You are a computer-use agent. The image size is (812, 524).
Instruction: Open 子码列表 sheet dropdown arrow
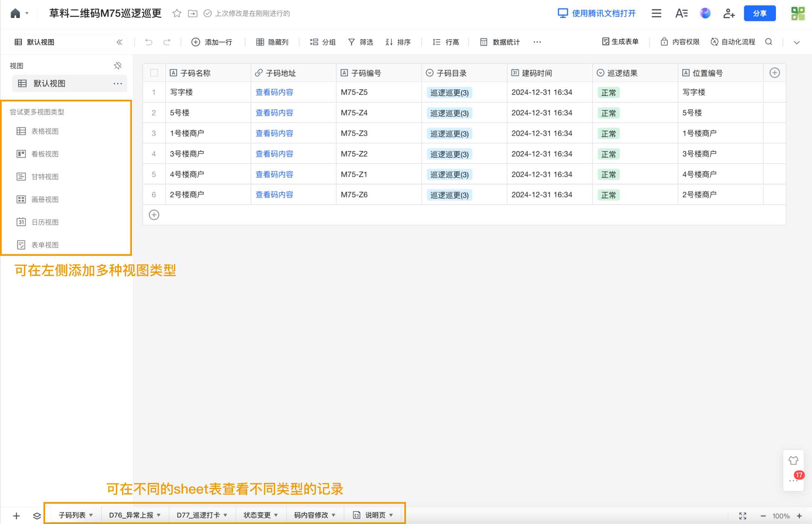click(x=91, y=515)
